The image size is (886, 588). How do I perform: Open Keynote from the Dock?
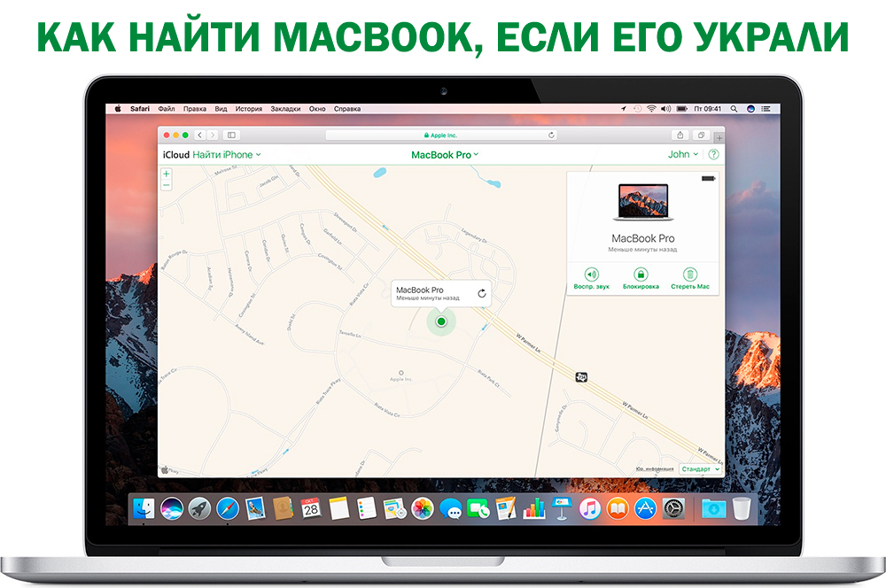point(562,508)
